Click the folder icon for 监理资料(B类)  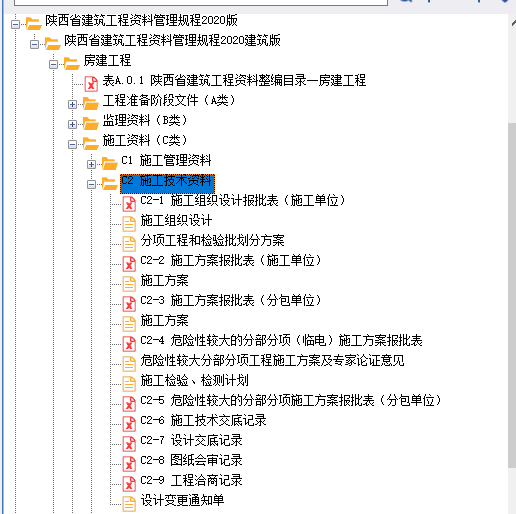[90, 123]
